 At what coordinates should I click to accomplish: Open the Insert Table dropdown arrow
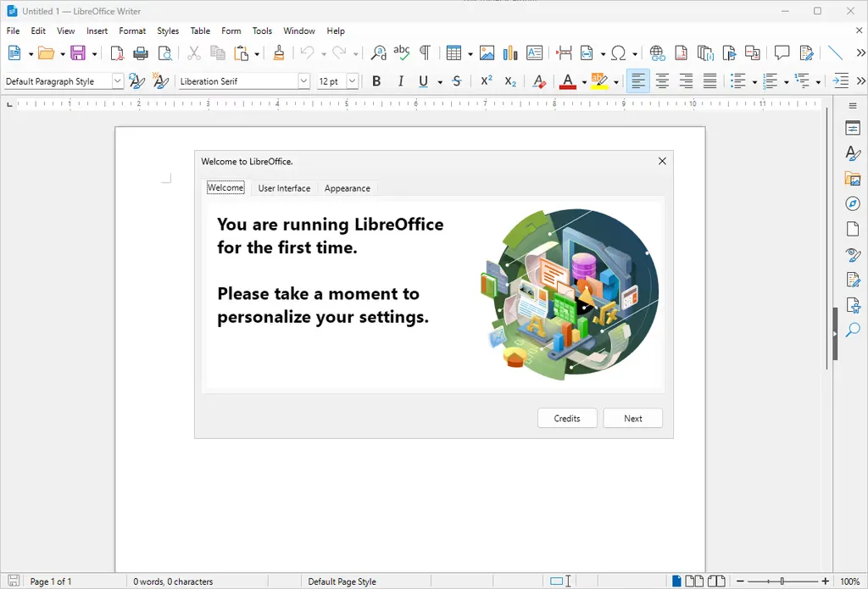point(470,53)
